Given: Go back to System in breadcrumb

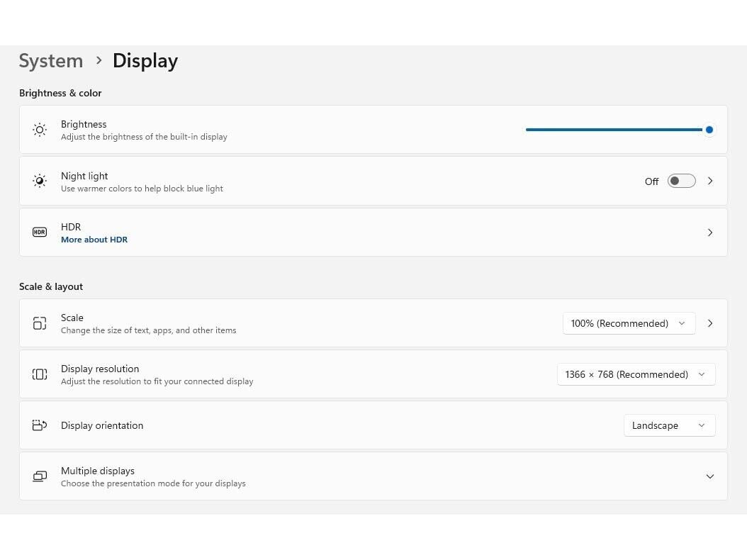Looking at the screenshot, I should [x=51, y=61].
